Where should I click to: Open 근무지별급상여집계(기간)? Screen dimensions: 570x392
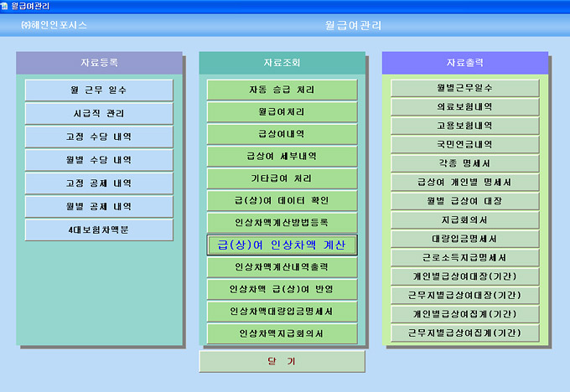point(465,333)
